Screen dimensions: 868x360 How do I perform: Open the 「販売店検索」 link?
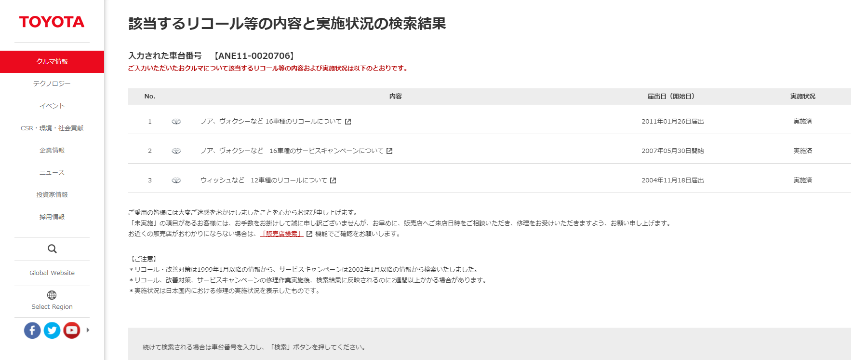(281, 234)
